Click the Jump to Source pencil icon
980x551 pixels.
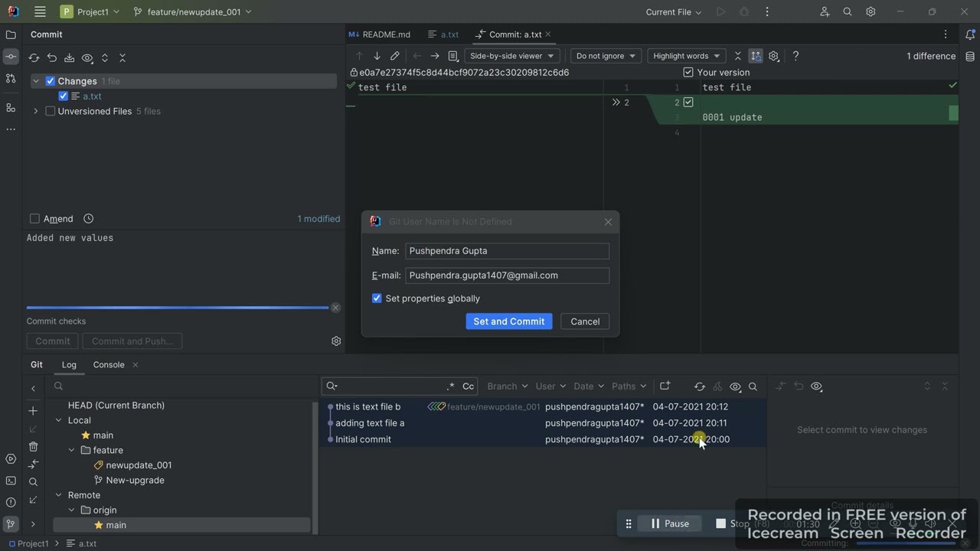point(394,56)
